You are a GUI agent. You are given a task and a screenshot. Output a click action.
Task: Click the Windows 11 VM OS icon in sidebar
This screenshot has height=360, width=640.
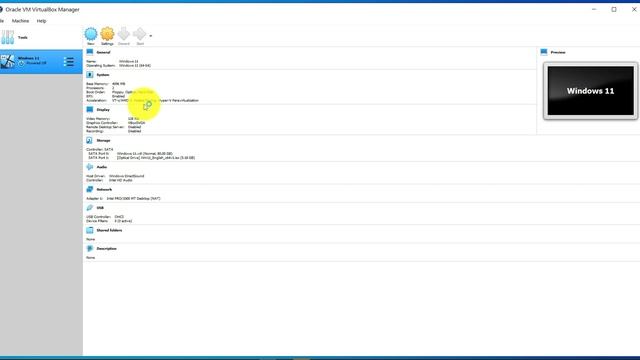click(8, 62)
